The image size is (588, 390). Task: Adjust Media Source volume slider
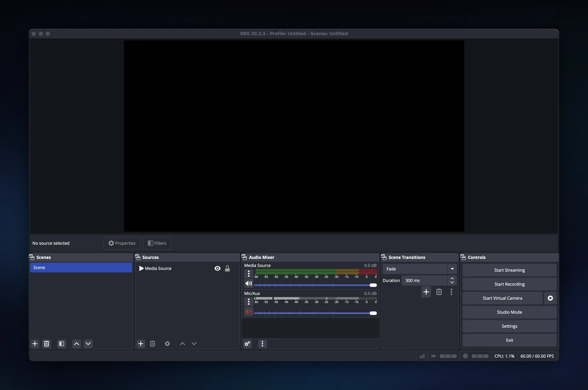click(x=315, y=285)
